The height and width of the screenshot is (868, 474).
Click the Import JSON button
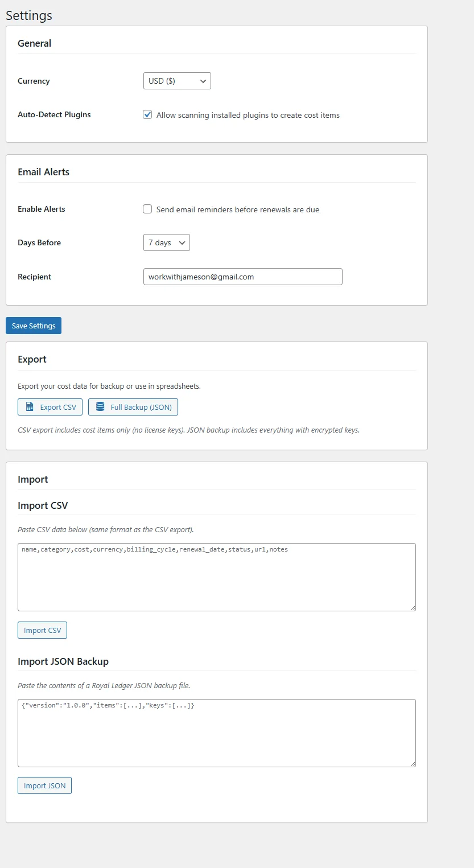[x=44, y=785]
